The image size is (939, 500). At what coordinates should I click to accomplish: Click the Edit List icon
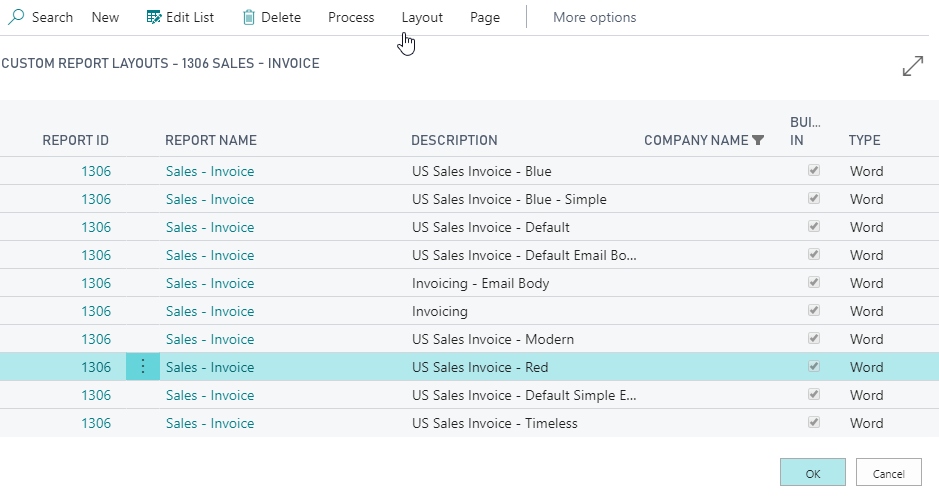154,17
